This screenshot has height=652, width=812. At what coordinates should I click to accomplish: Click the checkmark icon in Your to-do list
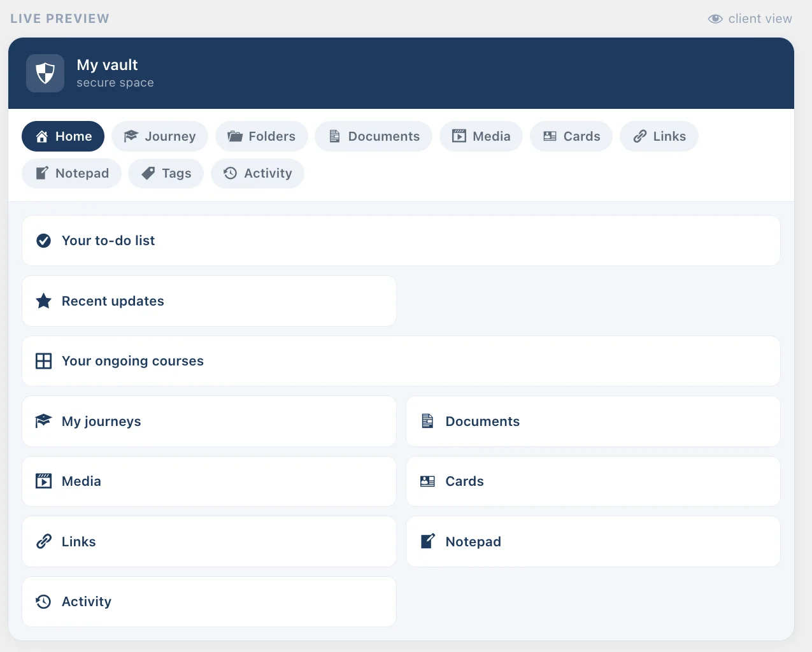(44, 241)
